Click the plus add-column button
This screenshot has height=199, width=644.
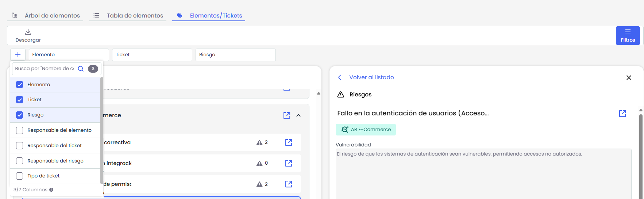tap(18, 54)
